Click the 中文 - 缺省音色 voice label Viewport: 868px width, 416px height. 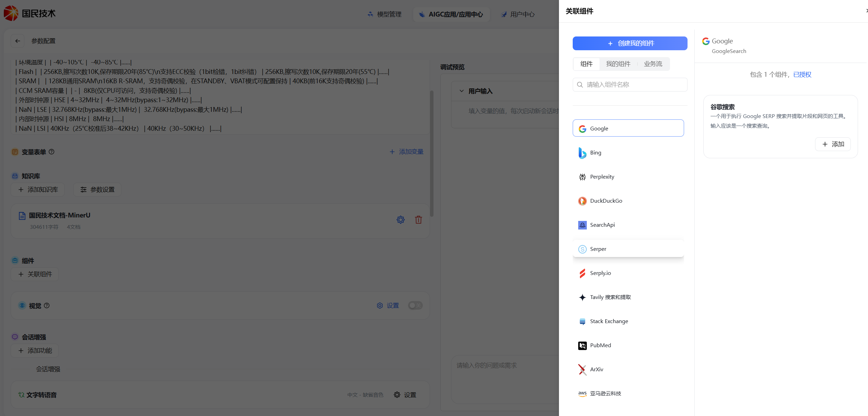pos(365,395)
